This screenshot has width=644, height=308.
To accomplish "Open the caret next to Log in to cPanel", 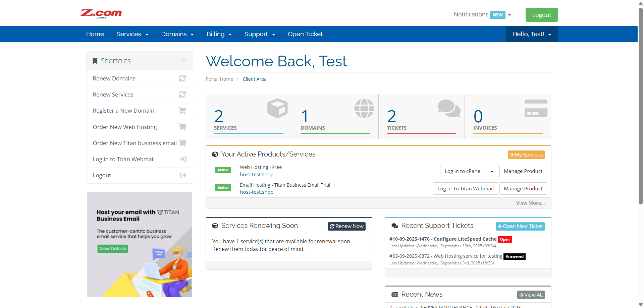I will 492,171.
